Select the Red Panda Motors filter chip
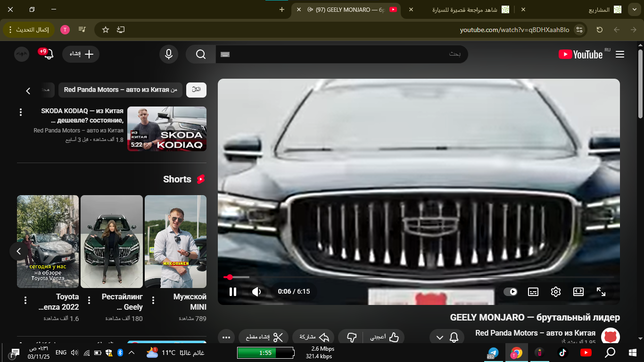This screenshot has width=644, height=362. click(120, 90)
